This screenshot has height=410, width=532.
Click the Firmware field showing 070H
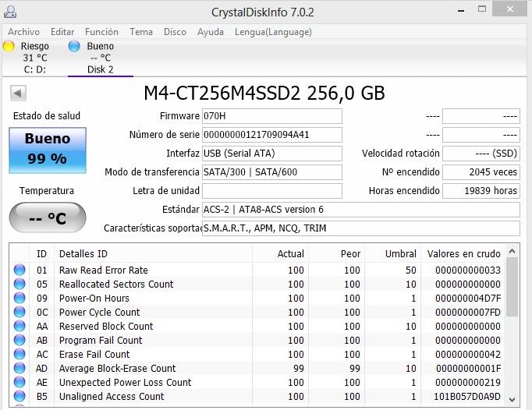(x=272, y=116)
